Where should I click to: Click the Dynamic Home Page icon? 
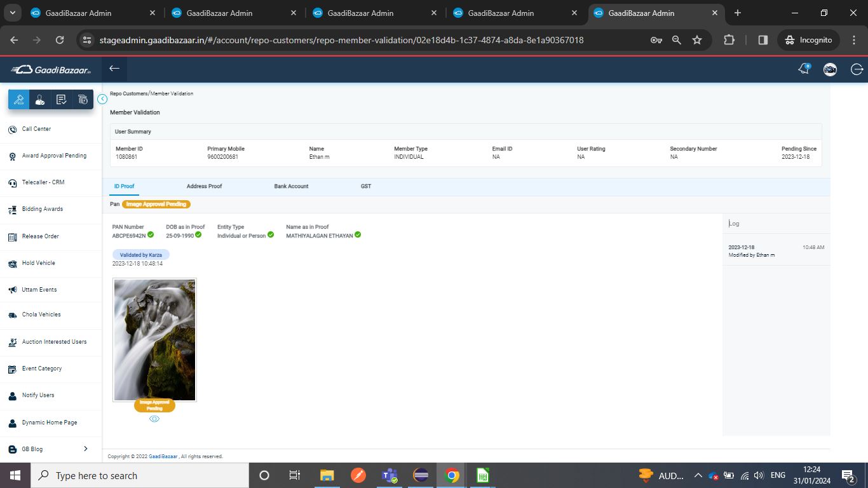click(12, 423)
